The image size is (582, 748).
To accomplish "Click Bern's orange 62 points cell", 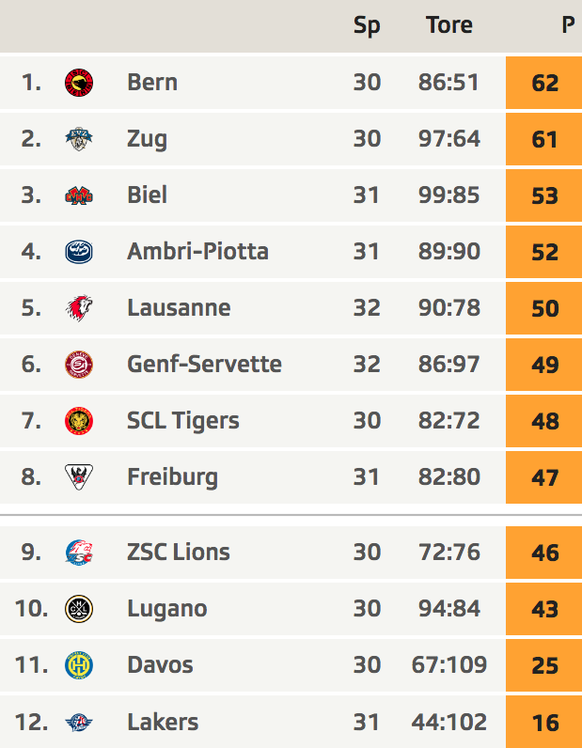I will [x=544, y=83].
